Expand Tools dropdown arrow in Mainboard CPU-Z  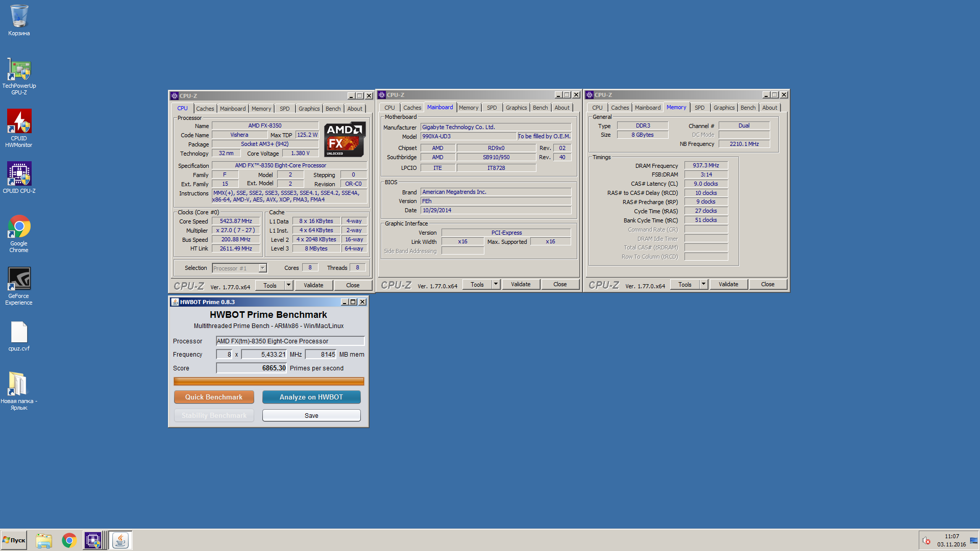click(x=496, y=284)
